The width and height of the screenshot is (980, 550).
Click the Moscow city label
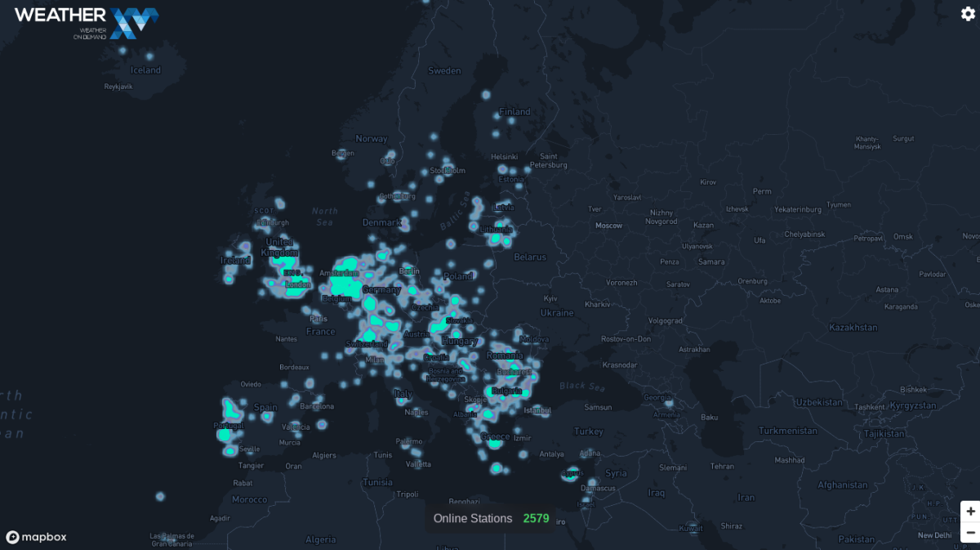pyautogui.click(x=608, y=226)
